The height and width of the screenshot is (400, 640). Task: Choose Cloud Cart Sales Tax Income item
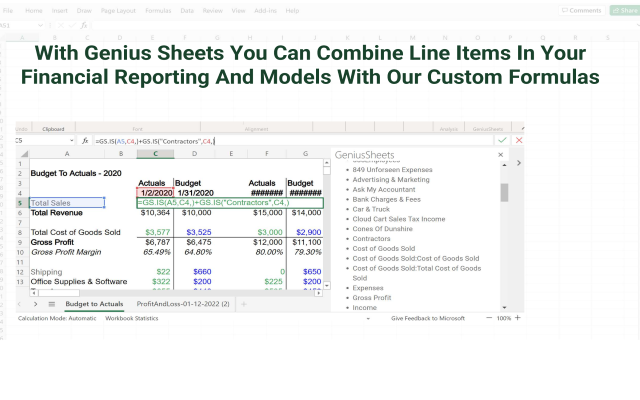pyautogui.click(x=399, y=219)
